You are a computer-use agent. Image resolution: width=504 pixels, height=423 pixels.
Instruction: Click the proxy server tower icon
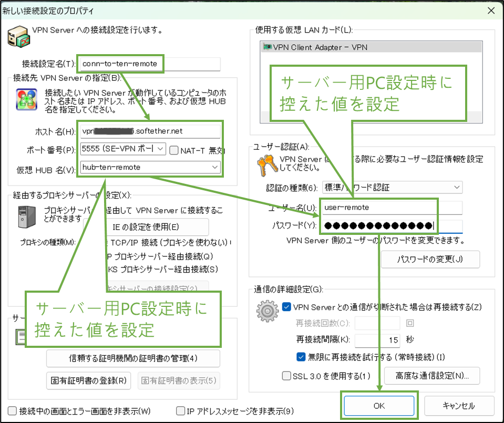(27, 217)
